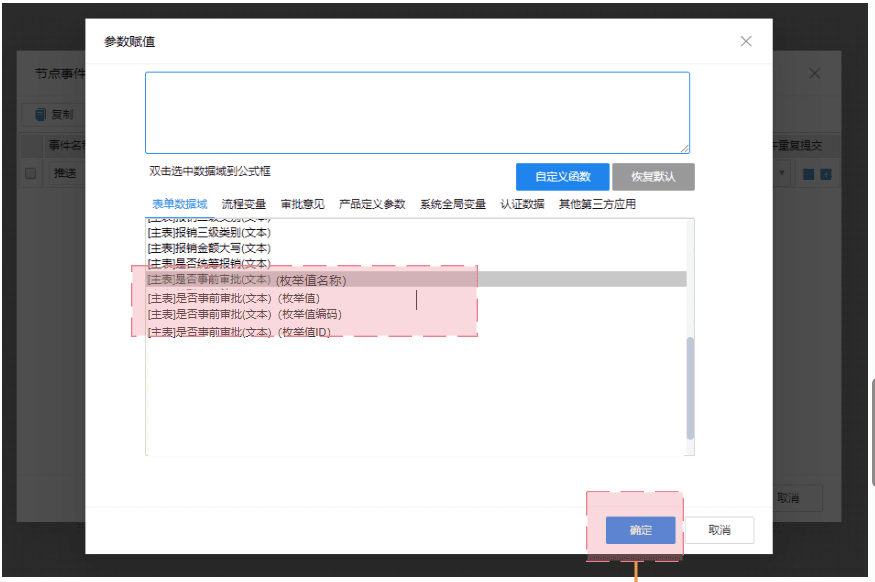Screen dimensions: 875x582
Task: Open the 认证数据 tab
Action: click(x=522, y=204)
